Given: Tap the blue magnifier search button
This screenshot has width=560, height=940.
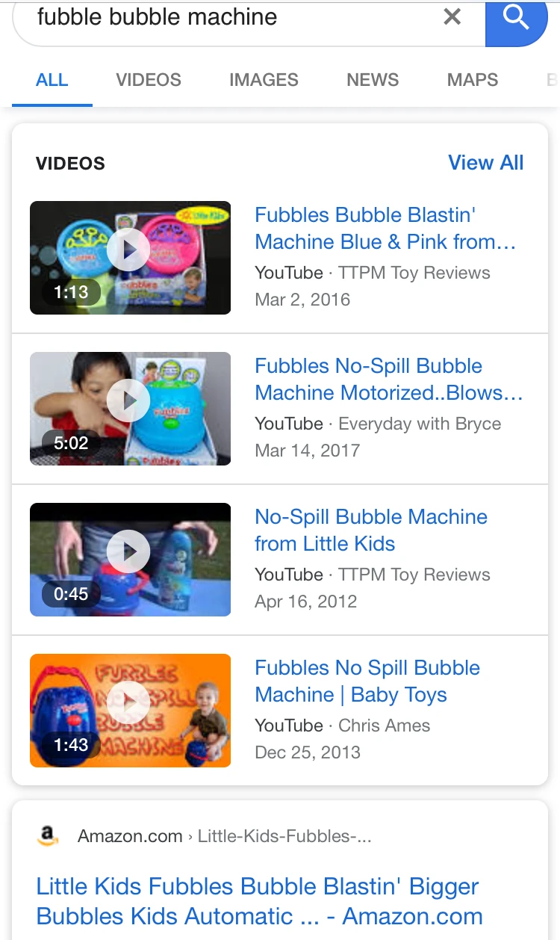Looking at the screenshot, I should (516, 19).
